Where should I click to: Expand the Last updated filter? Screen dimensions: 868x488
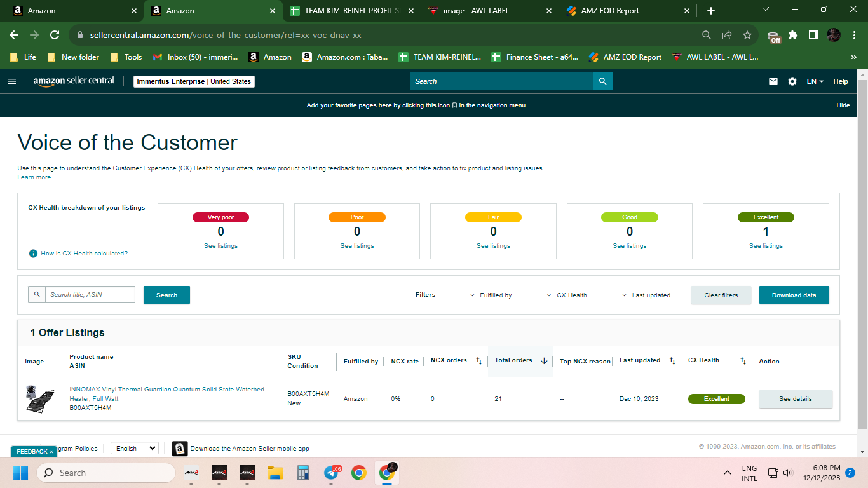(x=646, y=295)
